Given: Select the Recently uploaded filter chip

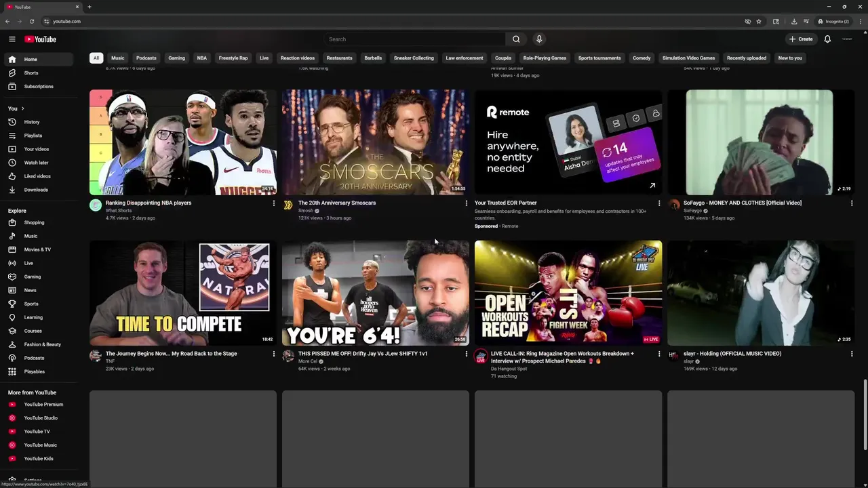Looking at the screenshot, I should point(747,58).
